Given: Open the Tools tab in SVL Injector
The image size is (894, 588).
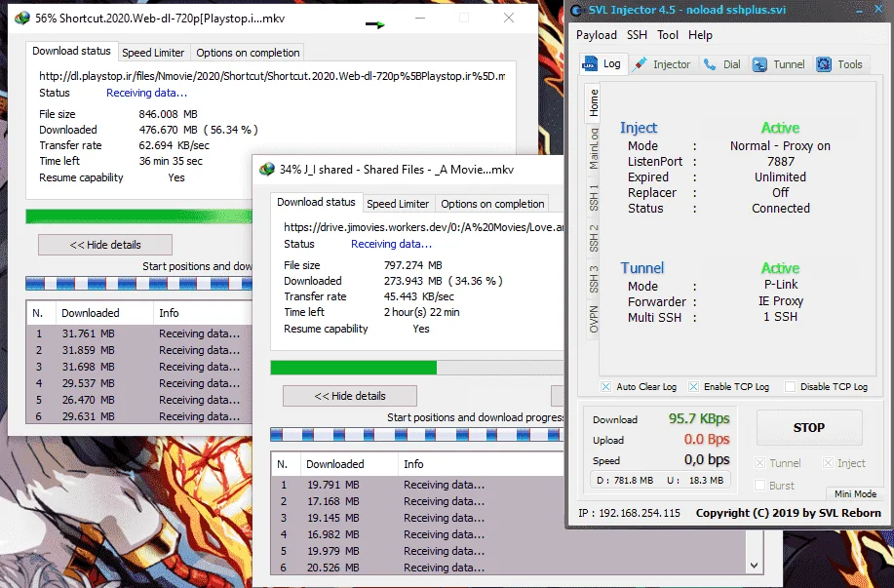Looking at the screenshot, I should tap(839, 64).
